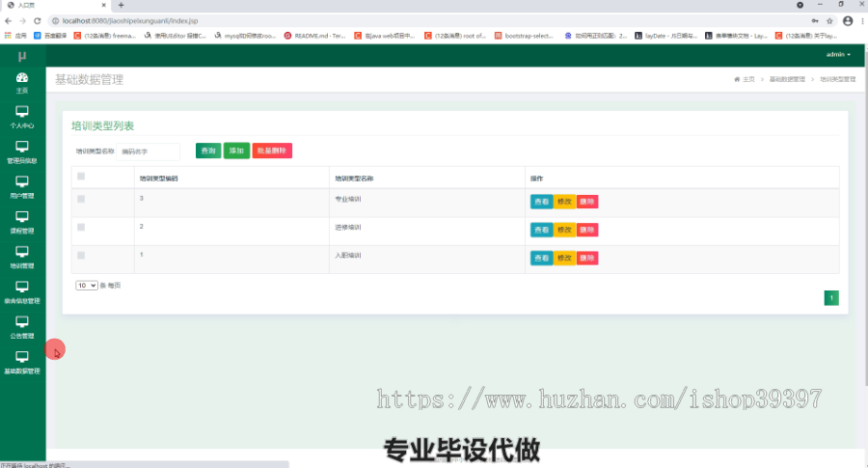Click the 查询 search button

pos(208,151)
